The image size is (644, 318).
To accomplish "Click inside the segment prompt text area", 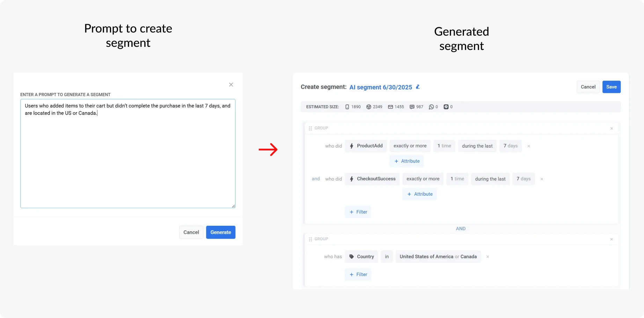I will tap(127, 154).
